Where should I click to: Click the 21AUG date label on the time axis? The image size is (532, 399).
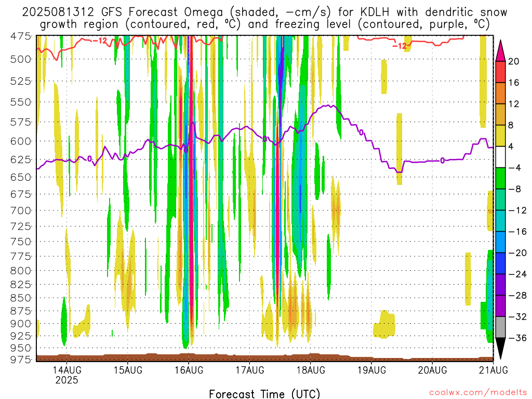pyautogui.click(x=494, y=370)
